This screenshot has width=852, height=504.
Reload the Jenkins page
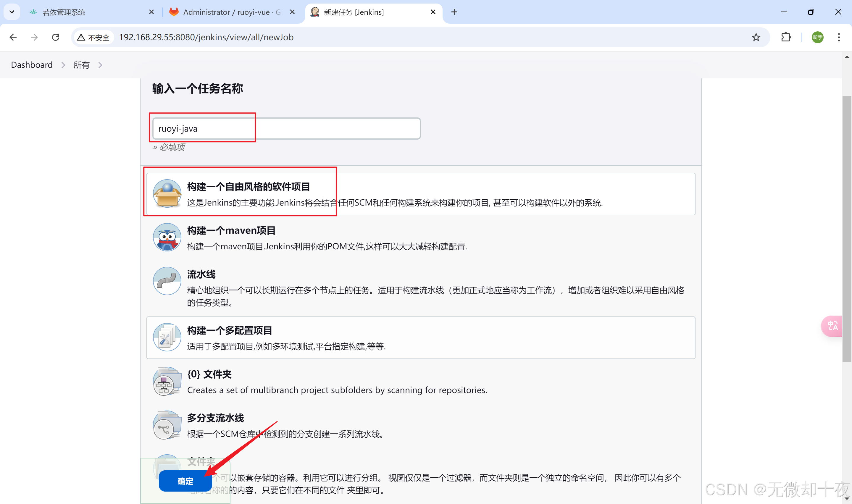tap(56, 37)
